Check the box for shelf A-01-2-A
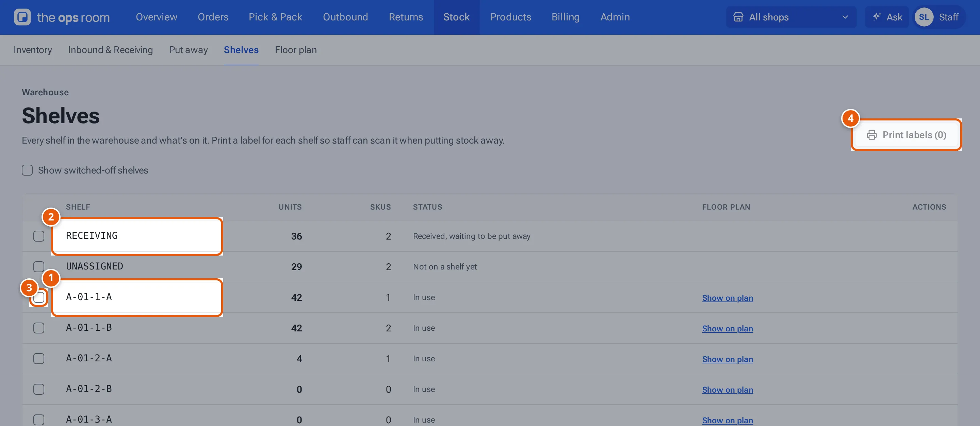 pyautogui.click(x=39, y=359)
